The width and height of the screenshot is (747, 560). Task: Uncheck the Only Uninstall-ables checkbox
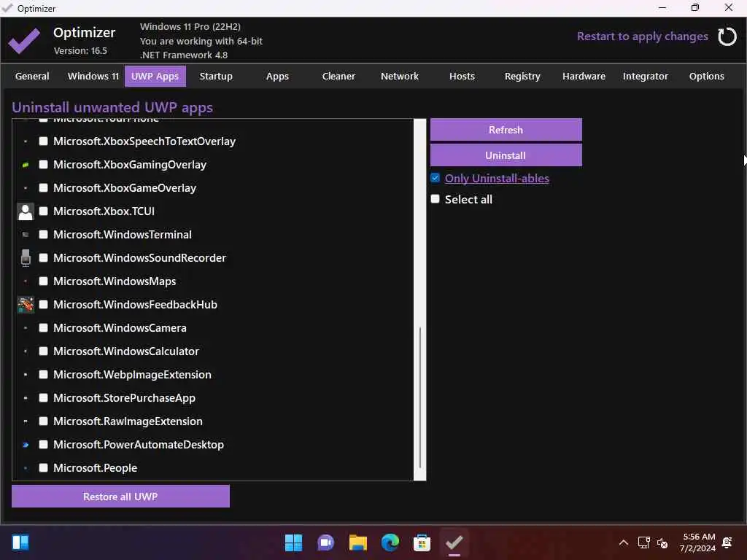[x=435, y=178]
